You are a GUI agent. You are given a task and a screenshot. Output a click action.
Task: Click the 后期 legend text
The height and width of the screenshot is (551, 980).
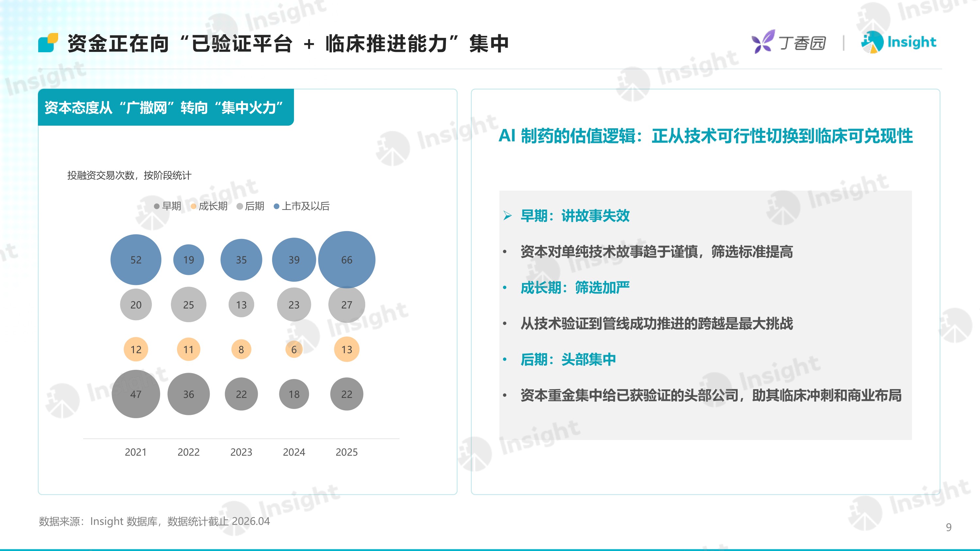tap(254, 206)
